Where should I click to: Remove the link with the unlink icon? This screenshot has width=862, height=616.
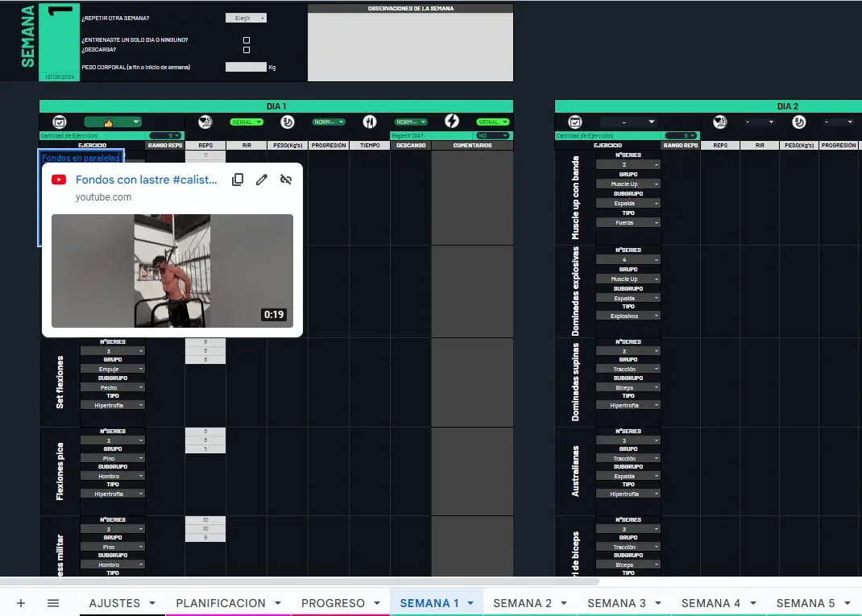[286, 180]
